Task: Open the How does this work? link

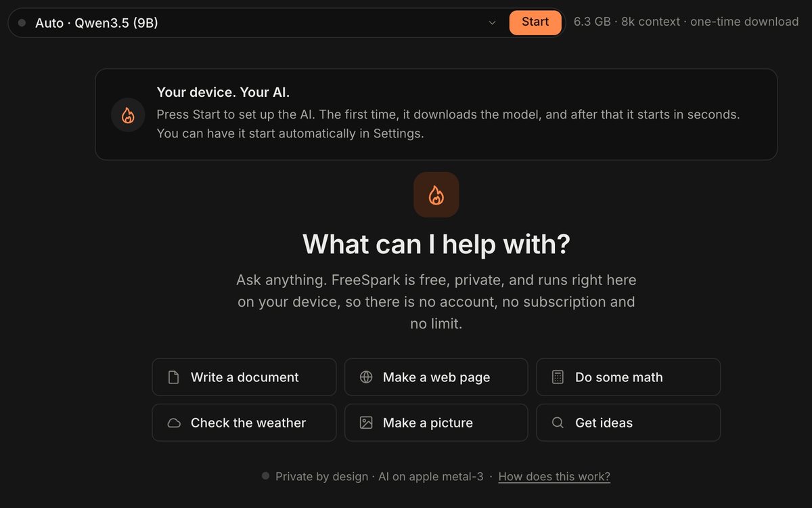Action: pyautogui.click(x=554, y=477)
